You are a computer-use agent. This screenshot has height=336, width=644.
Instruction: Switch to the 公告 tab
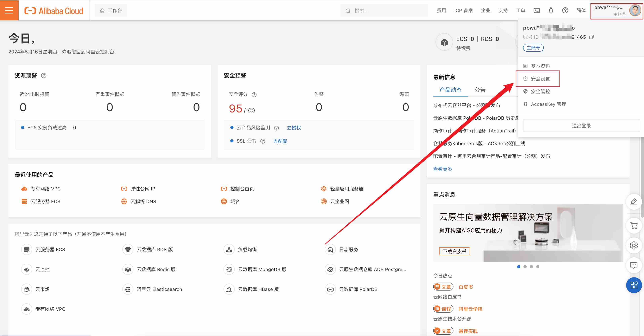click(480, 90)
